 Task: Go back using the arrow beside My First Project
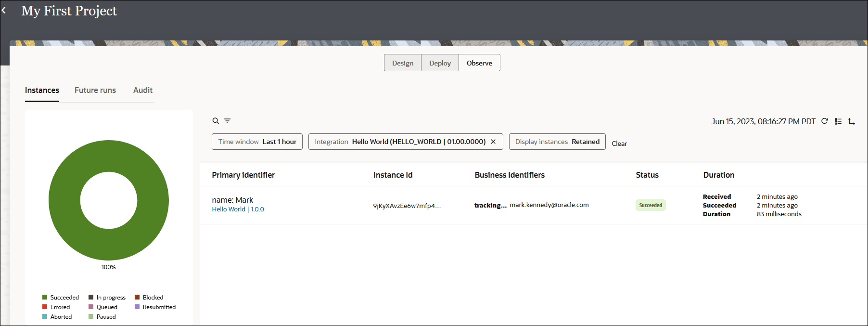click(4, 10)
